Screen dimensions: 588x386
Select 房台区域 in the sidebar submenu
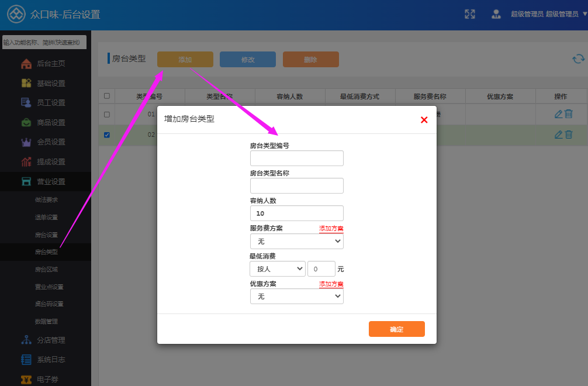tap(46, 270)
